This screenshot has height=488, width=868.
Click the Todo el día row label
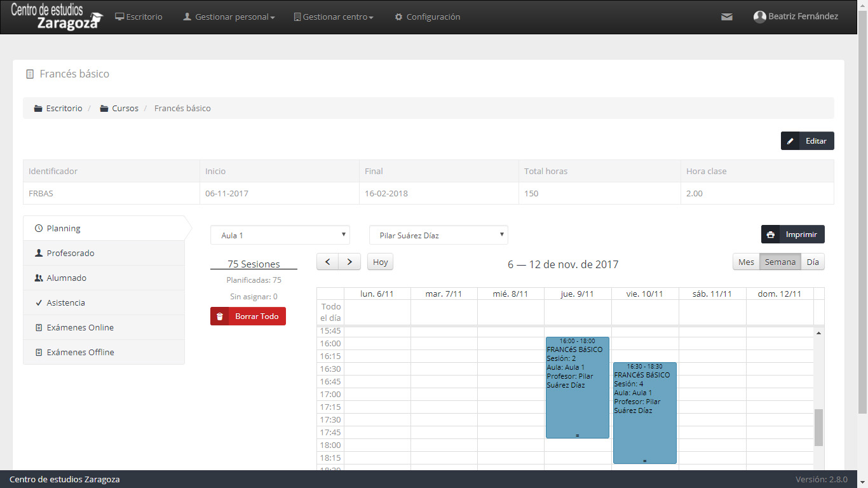click(330, 312)
